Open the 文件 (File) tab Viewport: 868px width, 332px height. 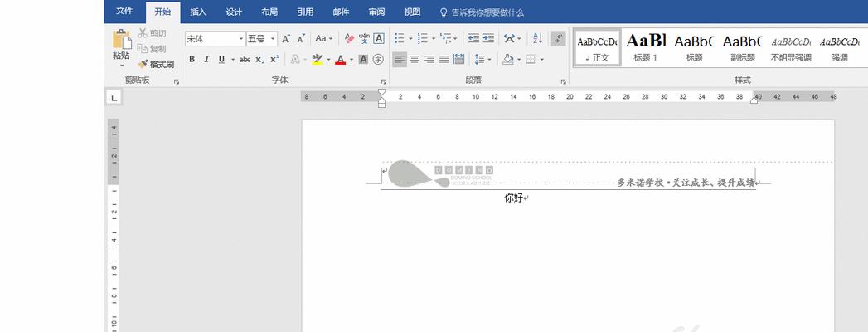pyautogui.click(x=124, y=12)
